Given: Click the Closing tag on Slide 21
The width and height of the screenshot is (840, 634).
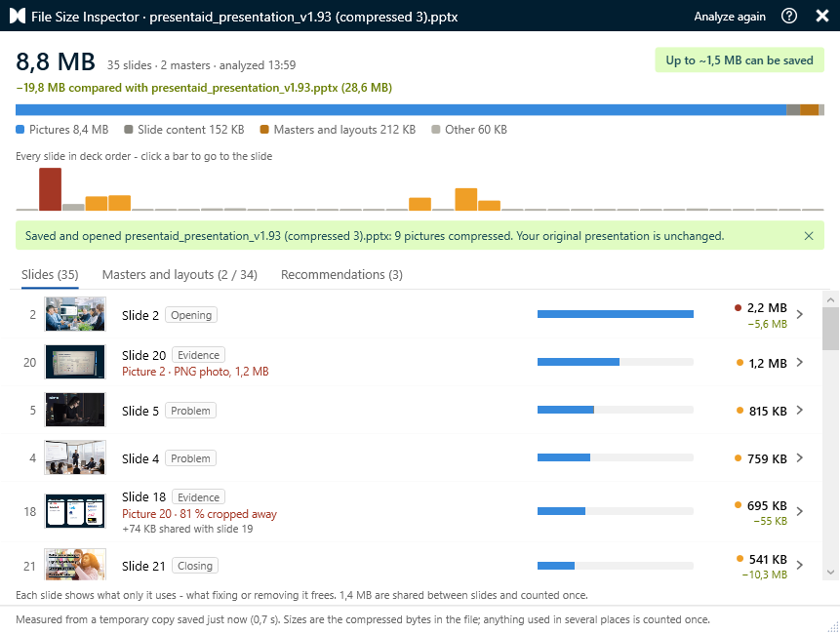Looking at the screenshot, I should pyautogui.click(x=195, y=566).
